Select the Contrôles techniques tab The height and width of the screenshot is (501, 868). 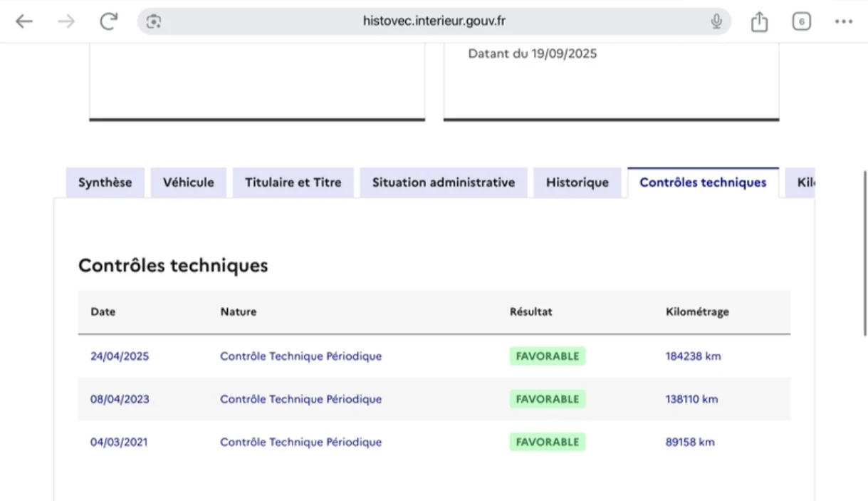pyautogui.click(x=703, y=182)
